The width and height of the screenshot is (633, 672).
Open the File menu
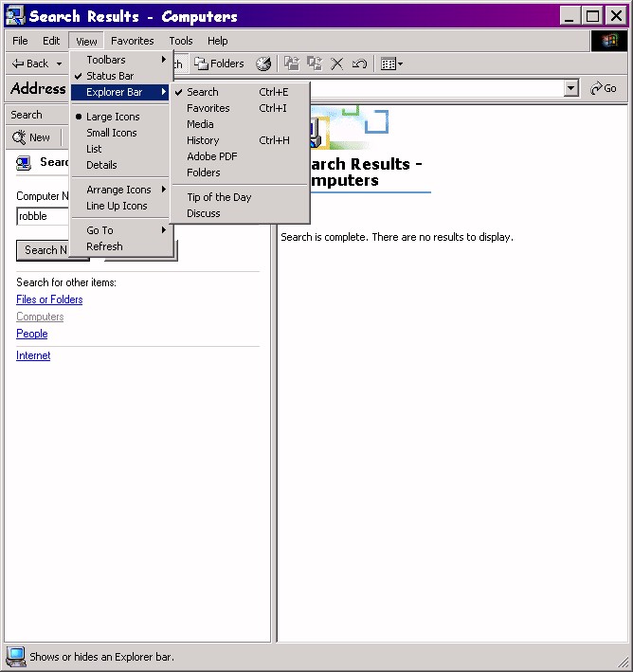(20, 41)
